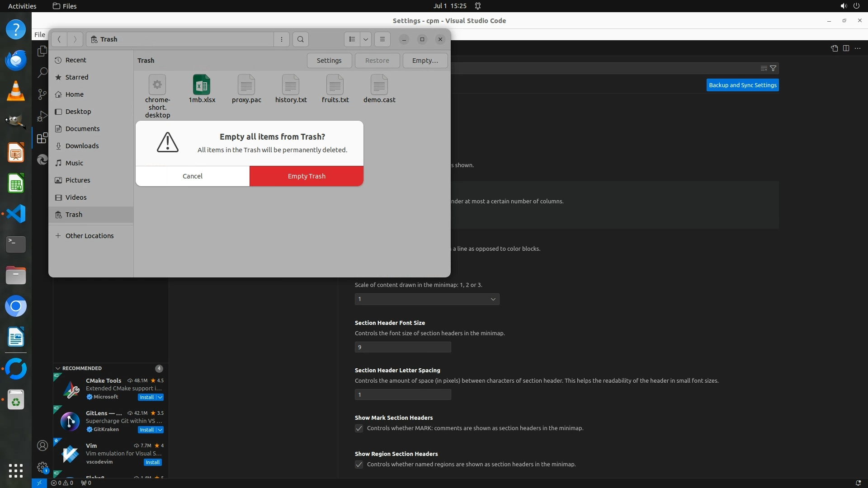This screenshot has height=488, width=868.
Task: Open CMake Tools Install dropdown arrow
Action: (160, 397)
